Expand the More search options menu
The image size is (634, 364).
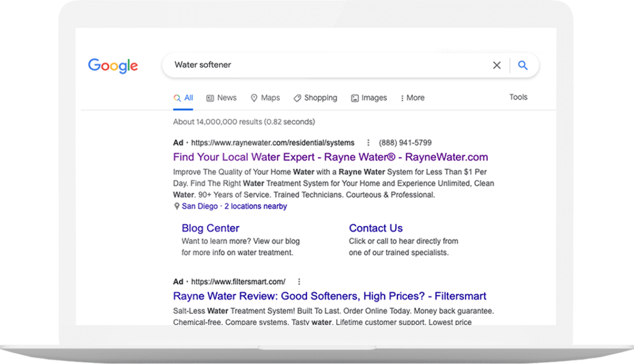click(412, 98)
